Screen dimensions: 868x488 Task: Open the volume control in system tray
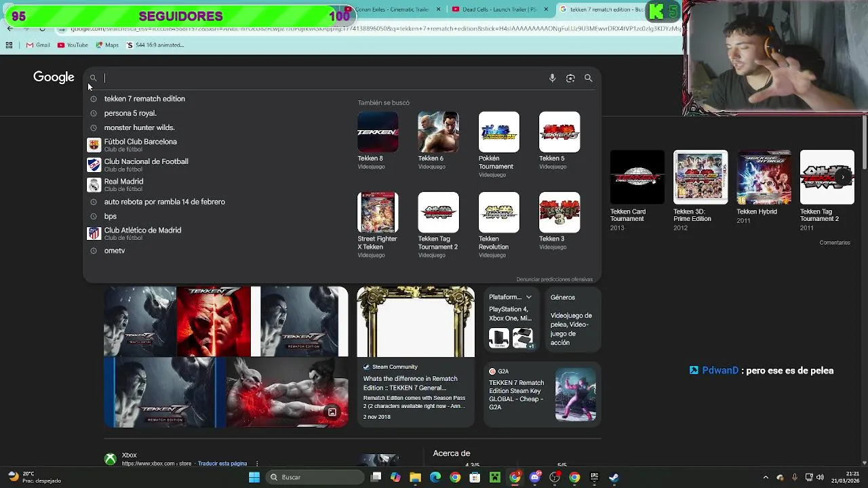(821, 477)
